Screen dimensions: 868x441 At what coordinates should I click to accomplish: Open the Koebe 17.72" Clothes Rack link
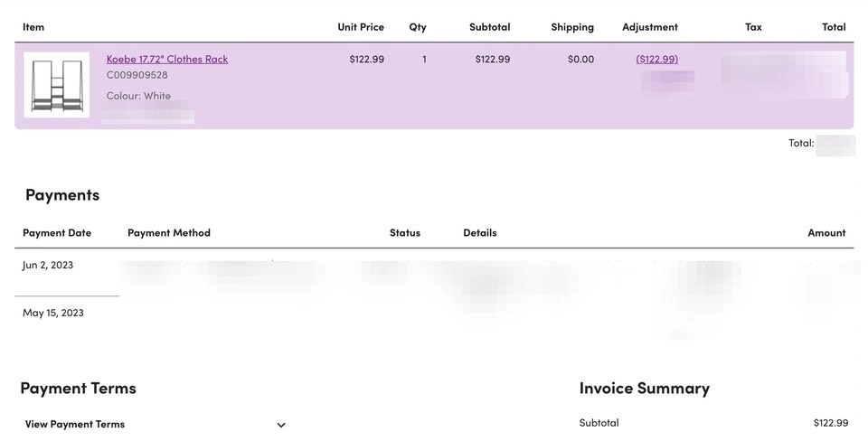(x=167, y=60)
